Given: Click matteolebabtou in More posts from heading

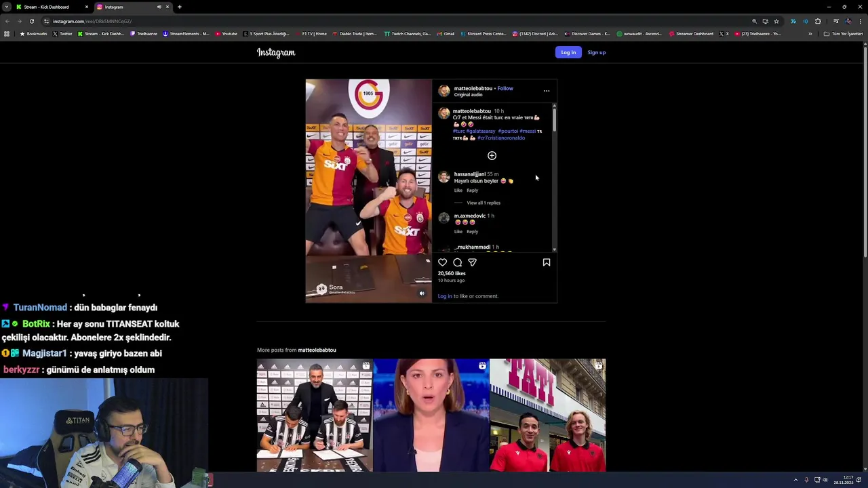Looking at the screenshot, I should click(317, 350).
